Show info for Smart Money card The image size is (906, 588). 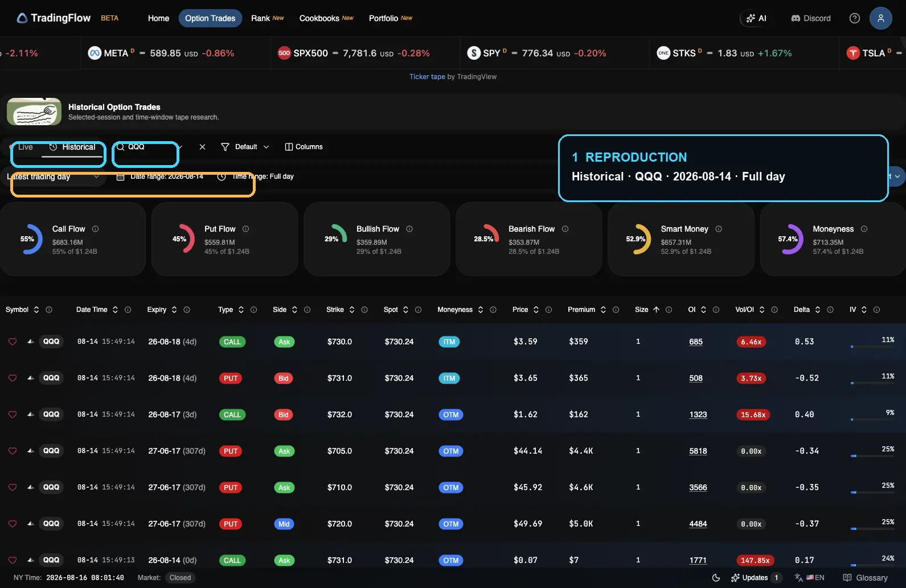pyautogui.click(x=719, y=229)
